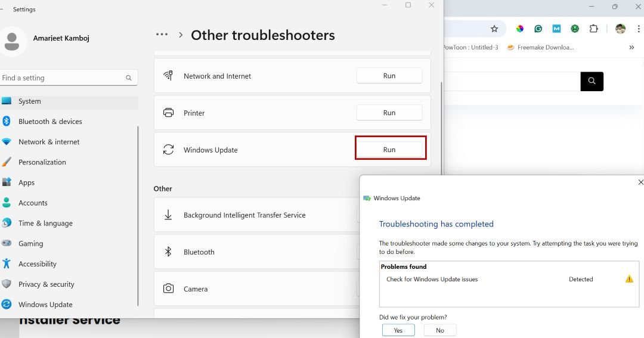Open Bluetooth & devices settings
644x338 pixels.
pos(50,122)
